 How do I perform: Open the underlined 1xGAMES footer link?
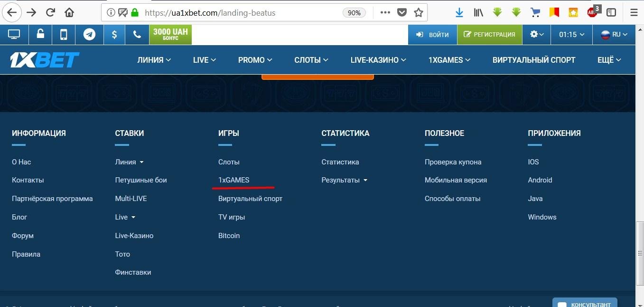(234, 180)
